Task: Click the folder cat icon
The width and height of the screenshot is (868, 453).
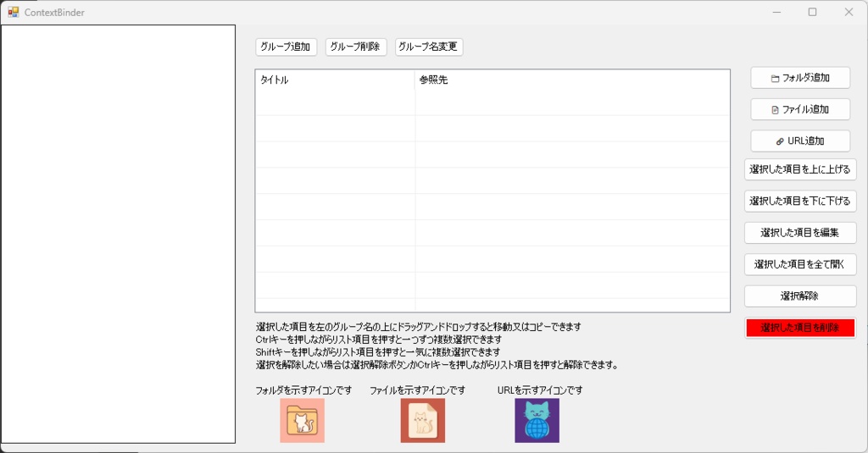Action: (302, 420)
